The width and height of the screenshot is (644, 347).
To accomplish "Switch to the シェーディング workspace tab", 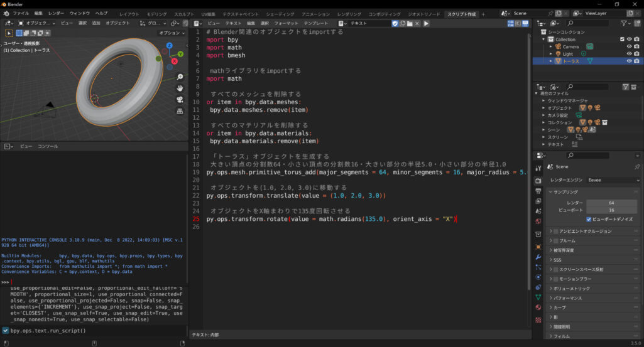I will tap(280, 14).
